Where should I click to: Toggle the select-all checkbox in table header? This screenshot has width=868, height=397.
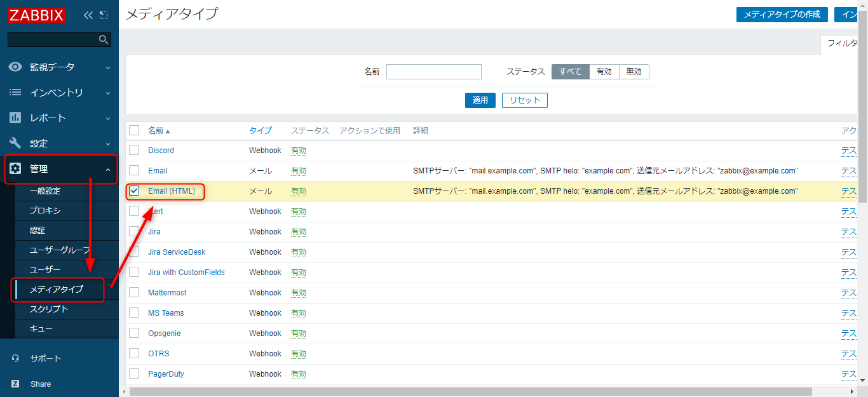134,130
